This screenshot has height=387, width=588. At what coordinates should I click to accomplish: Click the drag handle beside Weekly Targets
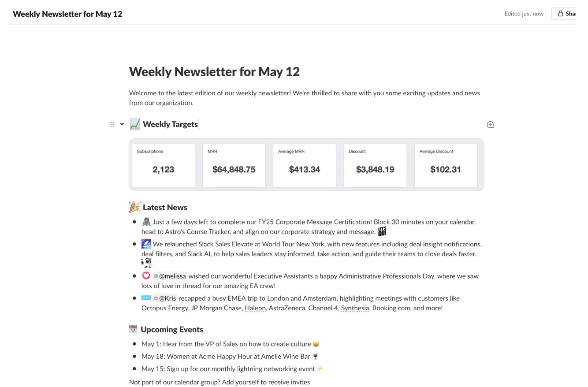(x=112, y=124)
